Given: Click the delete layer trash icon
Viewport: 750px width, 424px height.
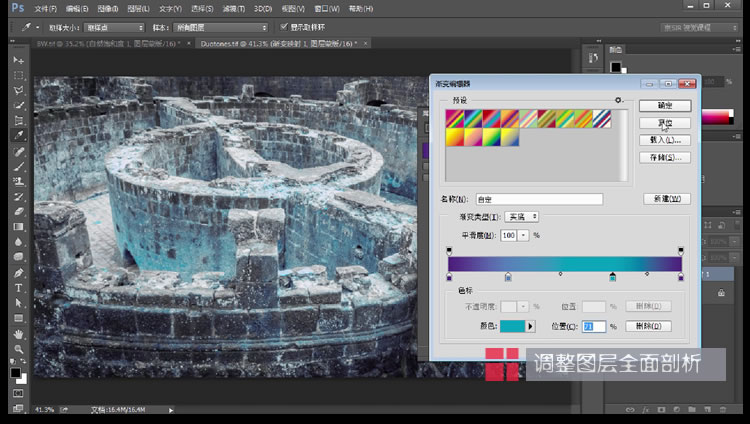Looking at the screenshot, I should click(723, 410).
